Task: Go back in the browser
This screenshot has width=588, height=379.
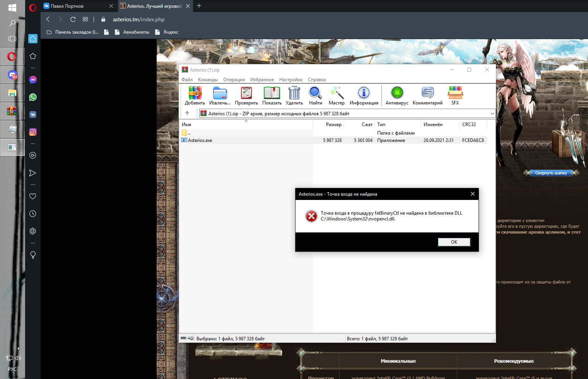Action: pos(48,19)
